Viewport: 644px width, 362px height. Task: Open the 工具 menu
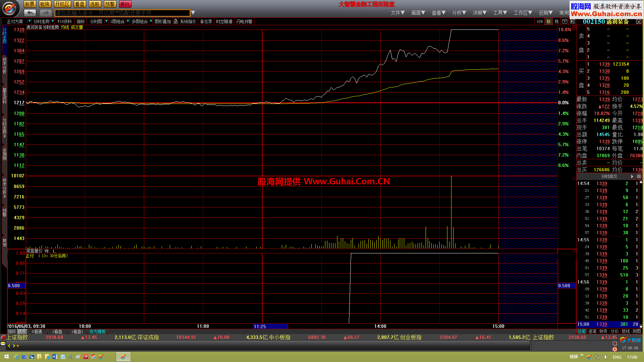click(x=500, y=13)
